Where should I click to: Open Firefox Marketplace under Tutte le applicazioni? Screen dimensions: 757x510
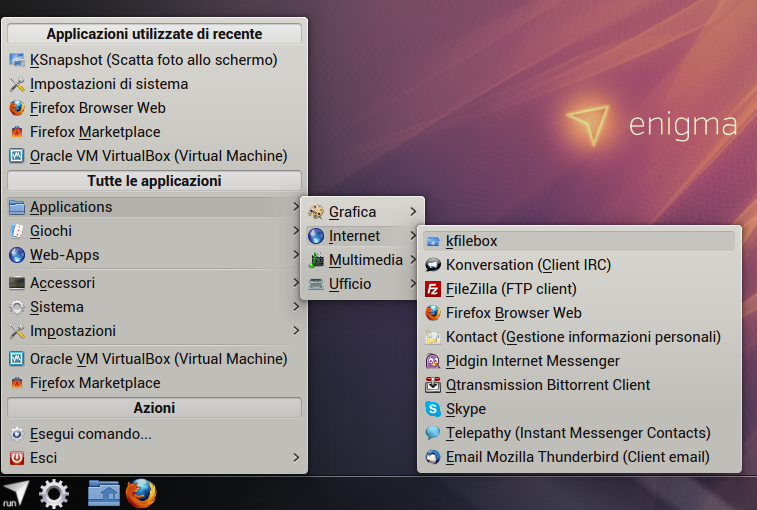tap(154, 383)
